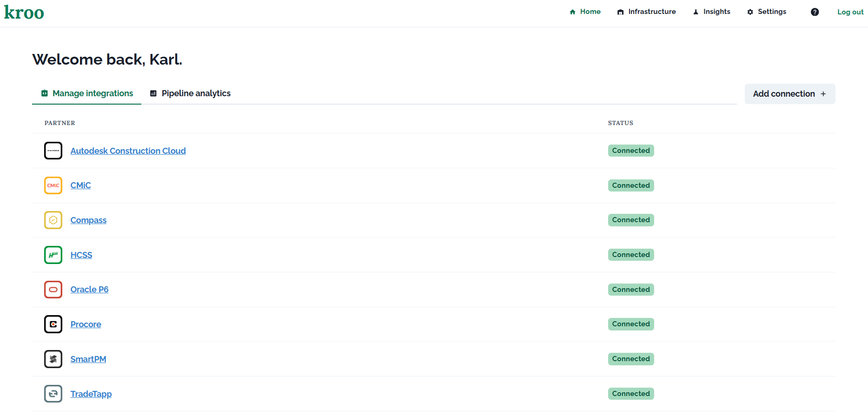This screenshot has width=868, height=416.
Task: Open Settings from the top navigation
Action: click(767, 12)
